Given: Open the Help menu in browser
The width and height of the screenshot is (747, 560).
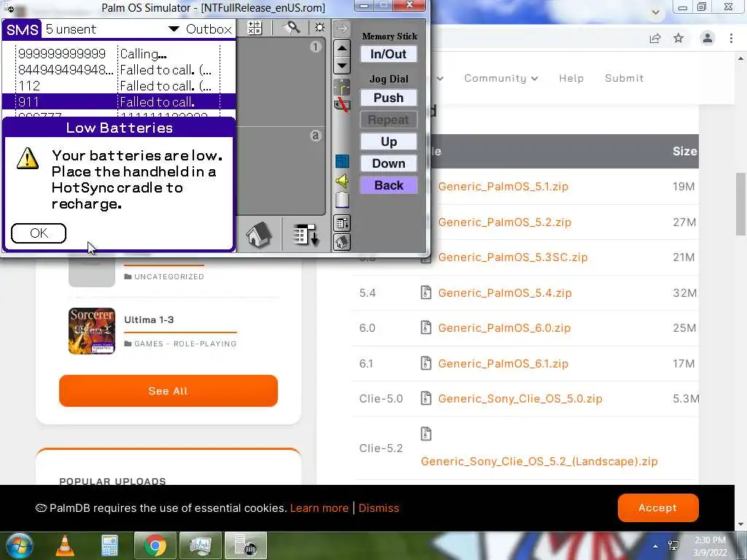Looking at the screenshot, I should coord(571,78).
